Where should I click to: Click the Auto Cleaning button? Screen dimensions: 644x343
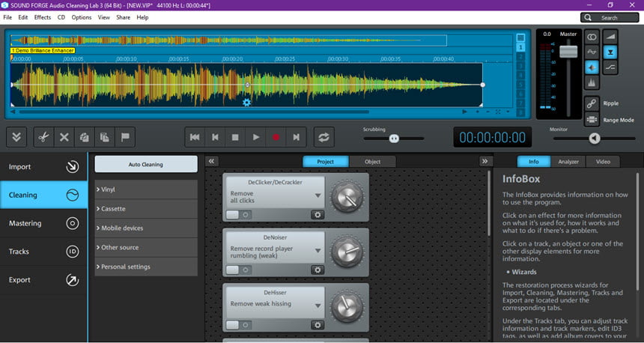point(146,164)
